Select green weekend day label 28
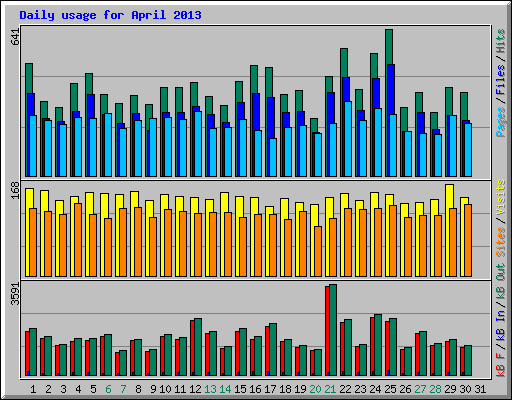Screen dimensions: 512x400 tap(435, 389)
